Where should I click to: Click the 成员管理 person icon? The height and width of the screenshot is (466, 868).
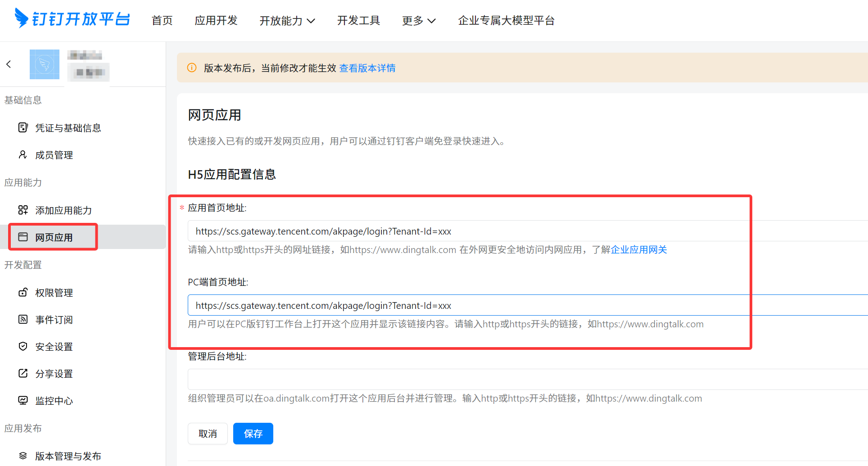coord(23,155)
